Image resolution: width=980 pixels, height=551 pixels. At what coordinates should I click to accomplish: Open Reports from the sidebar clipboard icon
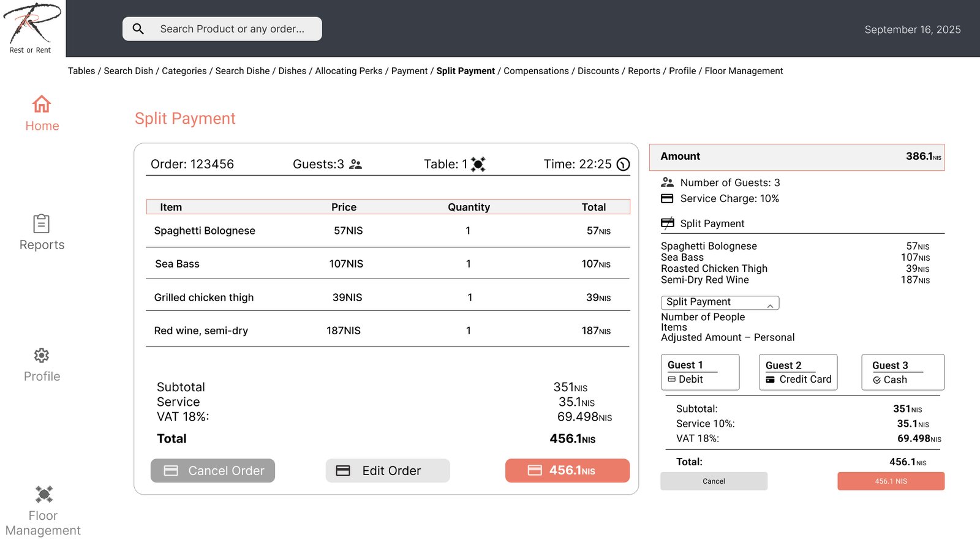click(x=42, y=223)
